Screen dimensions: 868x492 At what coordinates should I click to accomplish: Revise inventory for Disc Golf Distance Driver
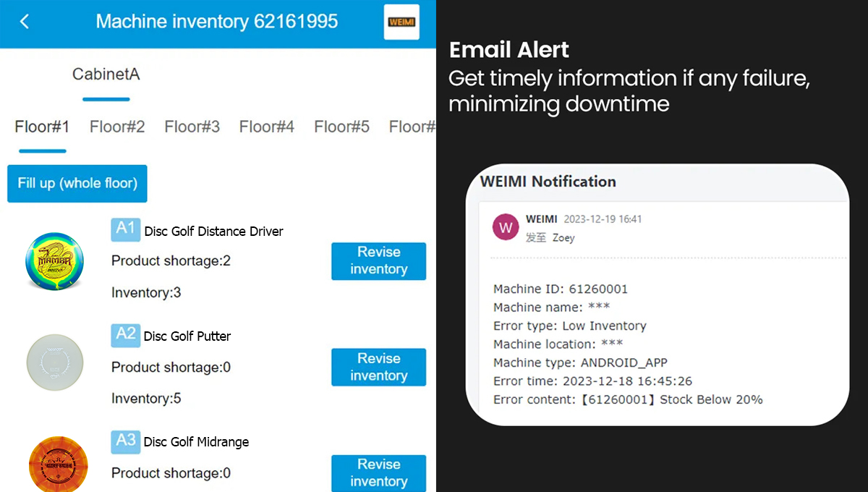[378, 260]
